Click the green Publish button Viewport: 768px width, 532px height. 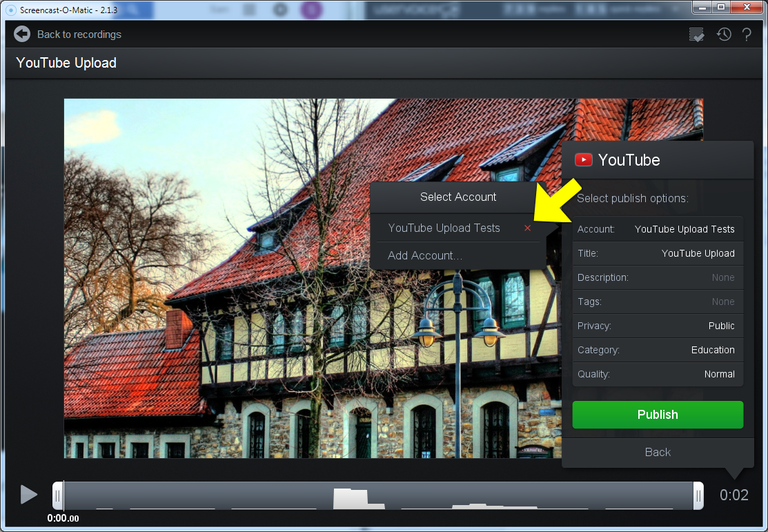tap(658, 415)
